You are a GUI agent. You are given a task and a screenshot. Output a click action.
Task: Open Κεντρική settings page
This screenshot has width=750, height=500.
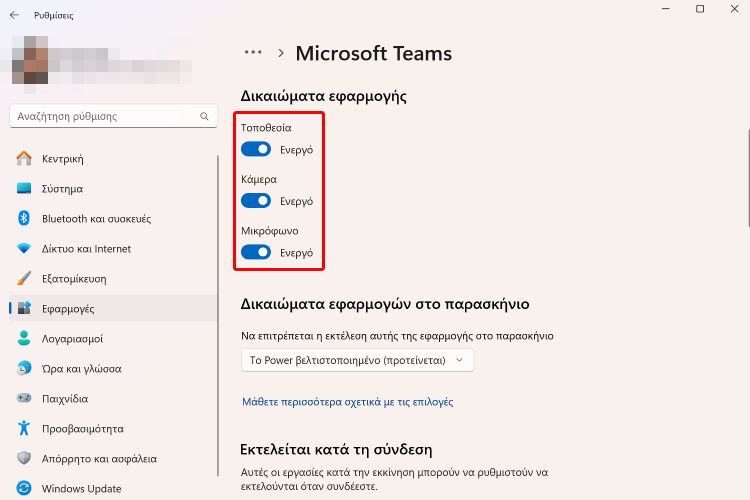tap(113, 158)
